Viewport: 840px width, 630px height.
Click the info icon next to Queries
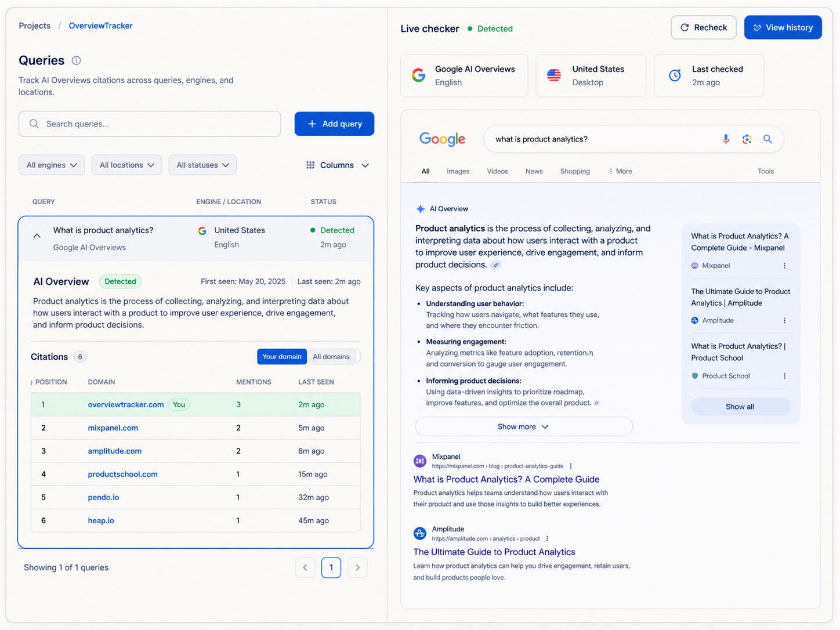pyautogui.click(x=76, y=60)
